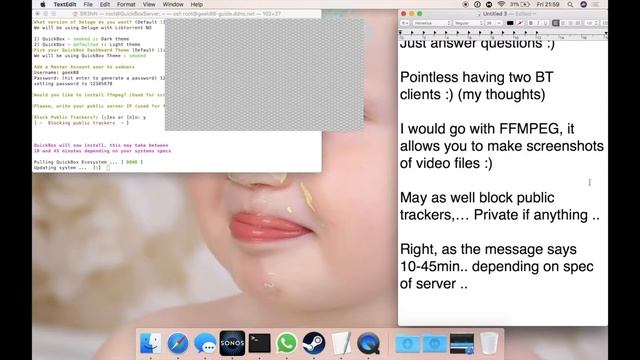Screen dimensions: 640x360
Task: Click on 'I would go with FFMPEG, it' text
Action: [487, 129]
